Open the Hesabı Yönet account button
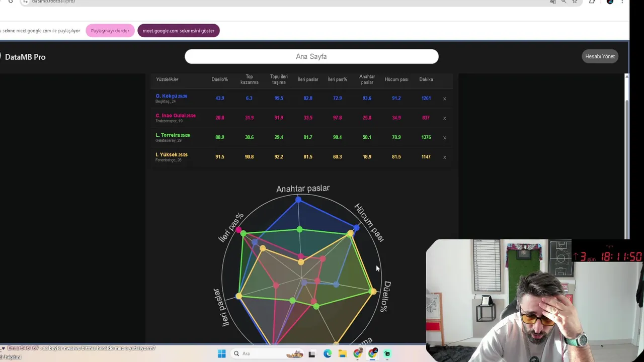This screenshot has height=362, width=644. click(x=600, y=56)
